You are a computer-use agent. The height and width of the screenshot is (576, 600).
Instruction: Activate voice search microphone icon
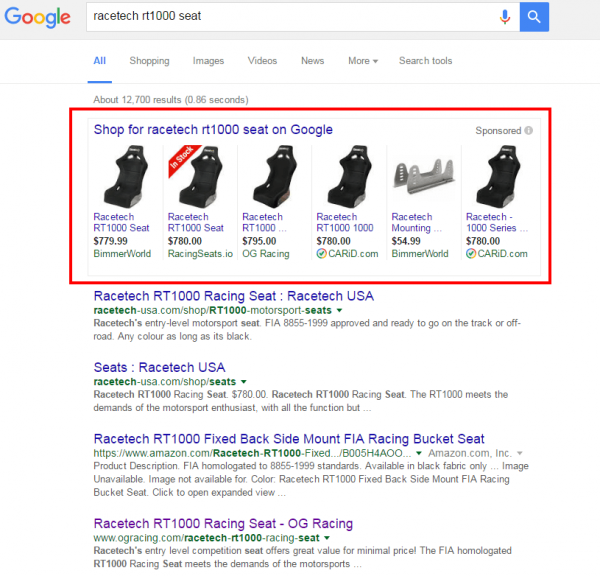click(x=505, y=16)
